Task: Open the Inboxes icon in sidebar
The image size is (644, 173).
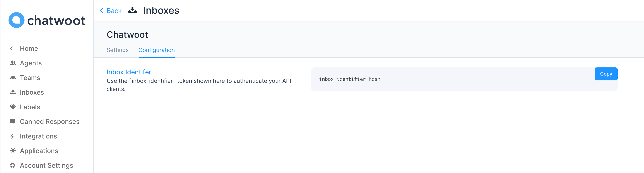Action: 13,92
